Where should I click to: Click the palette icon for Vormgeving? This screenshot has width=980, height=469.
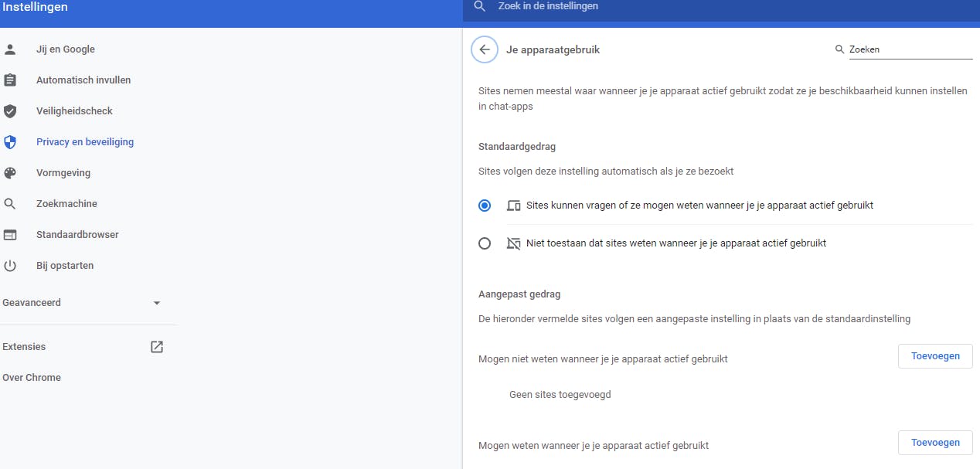tap(10, 173)
